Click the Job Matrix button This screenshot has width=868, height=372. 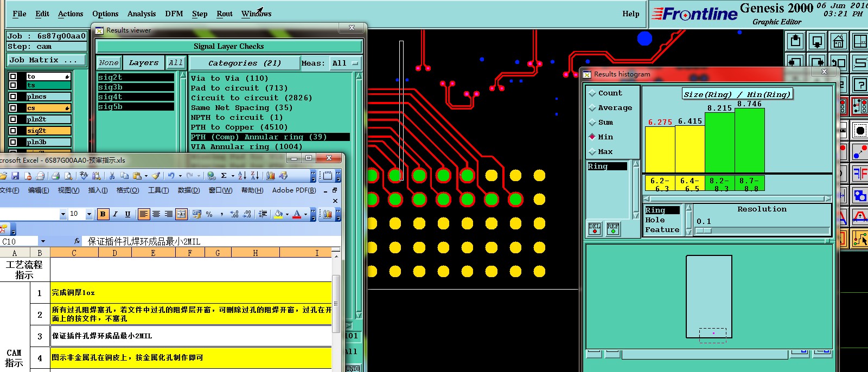(x=47, y=60)
